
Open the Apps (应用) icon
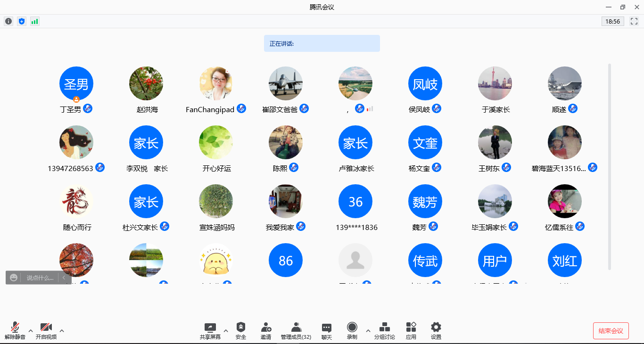pyautogui.click(x=411, y=330)
